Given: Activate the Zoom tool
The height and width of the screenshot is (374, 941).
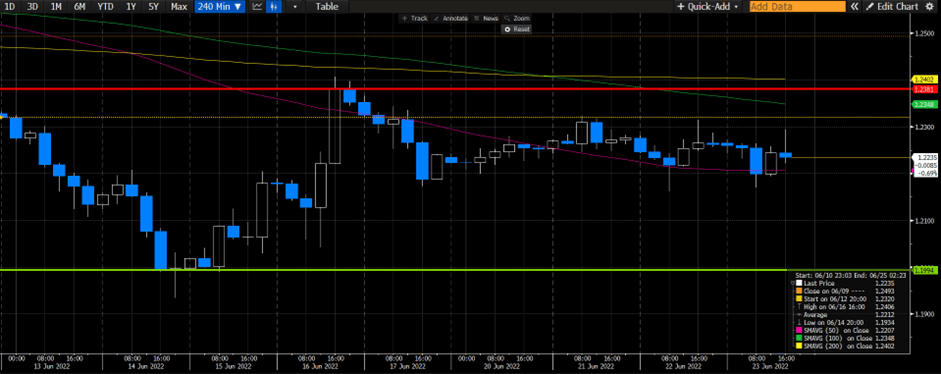Looking at the screenshot, I should pyautogui.click(x=517, y=18).
